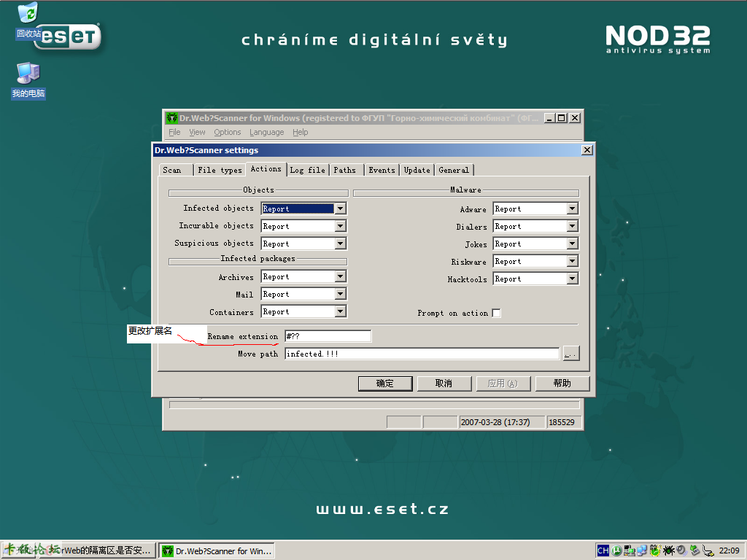Expand the Infected objects action dropdown
Screen dimensions: 747x560
coord(340,209)
